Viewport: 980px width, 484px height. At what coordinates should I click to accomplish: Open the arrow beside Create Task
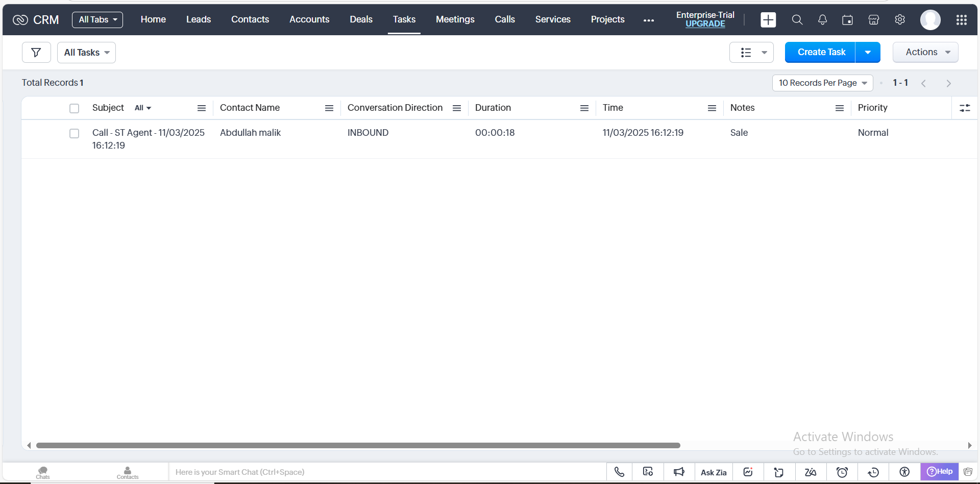pyautogui.click(x=868, y=52)
